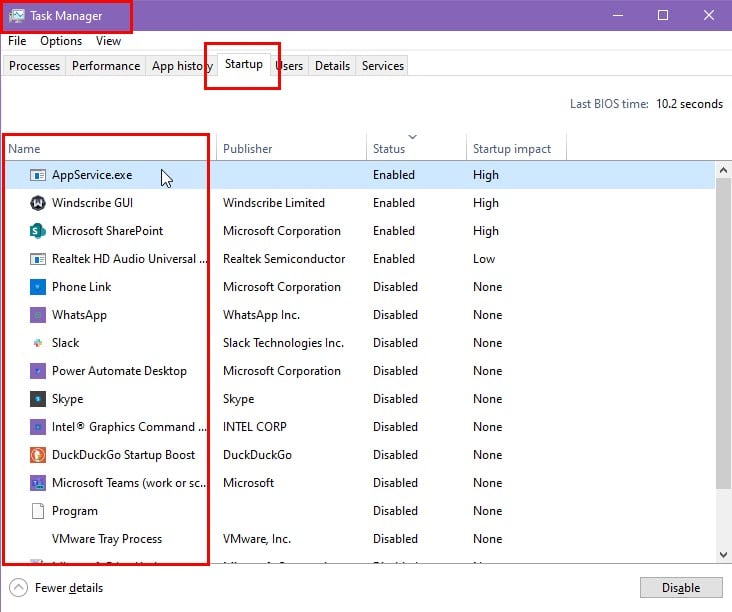
Task: Click the Slack app icon
Action: click(x=37, y=343)
